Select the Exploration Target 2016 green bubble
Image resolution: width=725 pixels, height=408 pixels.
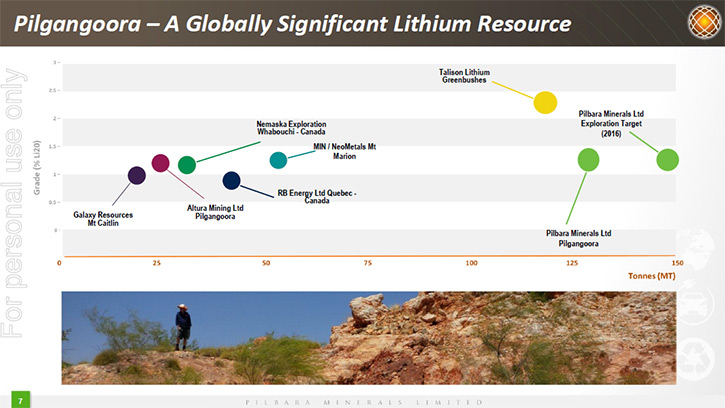tap(668, 160)
